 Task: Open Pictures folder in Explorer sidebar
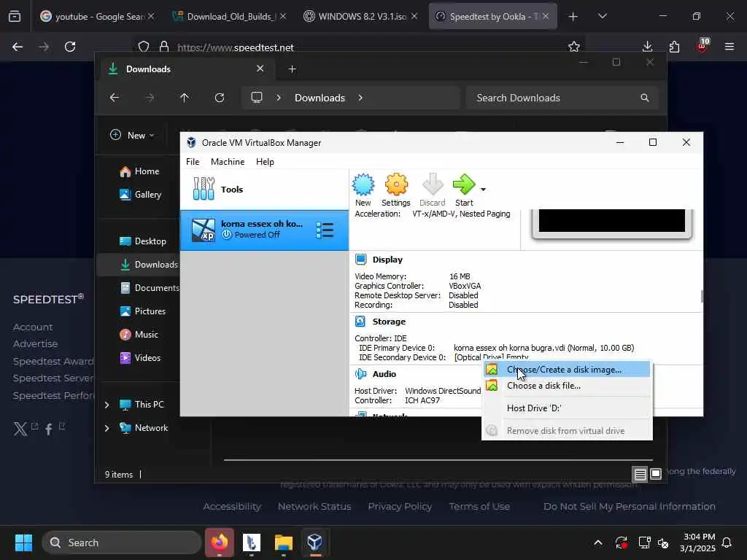143,311
